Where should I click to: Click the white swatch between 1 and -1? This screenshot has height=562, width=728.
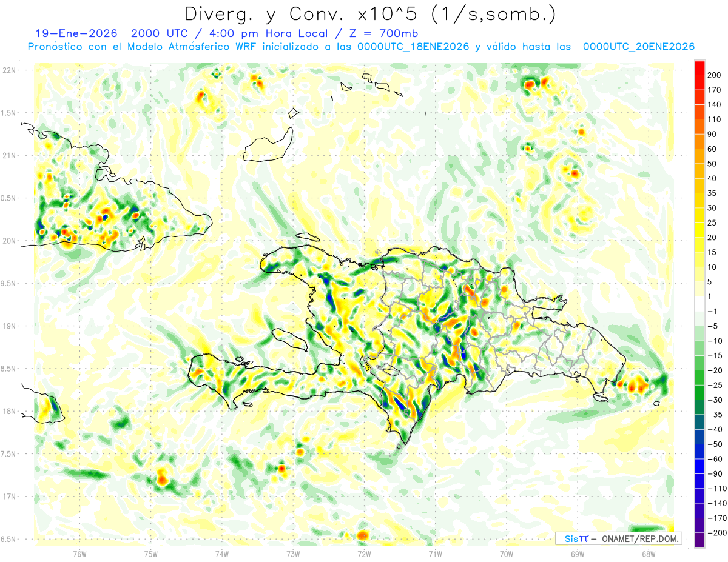[699, 304]
